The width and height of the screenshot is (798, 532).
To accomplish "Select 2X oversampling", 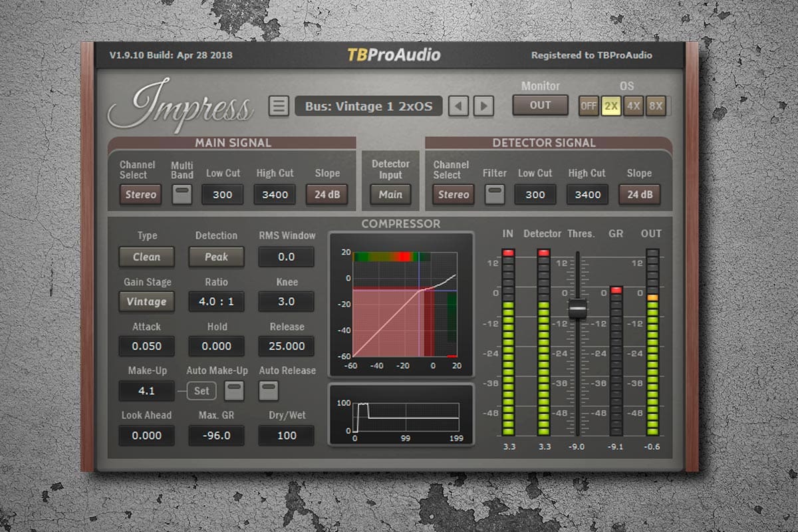I will (x=611, y=106).
